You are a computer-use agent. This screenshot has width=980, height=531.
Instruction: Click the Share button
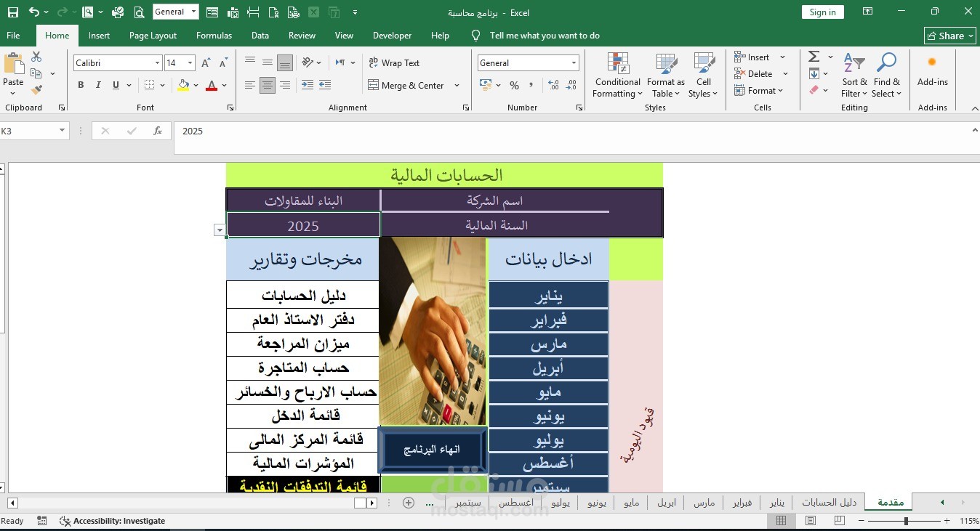(950, 36)
